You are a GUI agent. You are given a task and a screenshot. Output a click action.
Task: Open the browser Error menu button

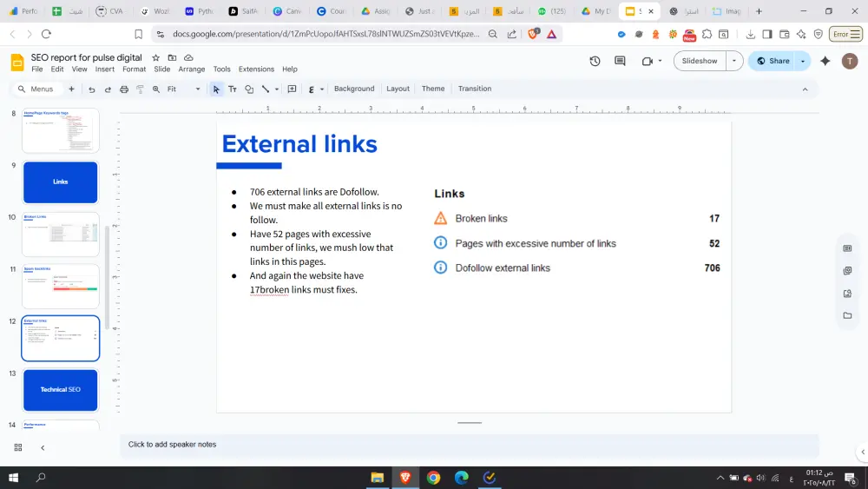point(845,35)
